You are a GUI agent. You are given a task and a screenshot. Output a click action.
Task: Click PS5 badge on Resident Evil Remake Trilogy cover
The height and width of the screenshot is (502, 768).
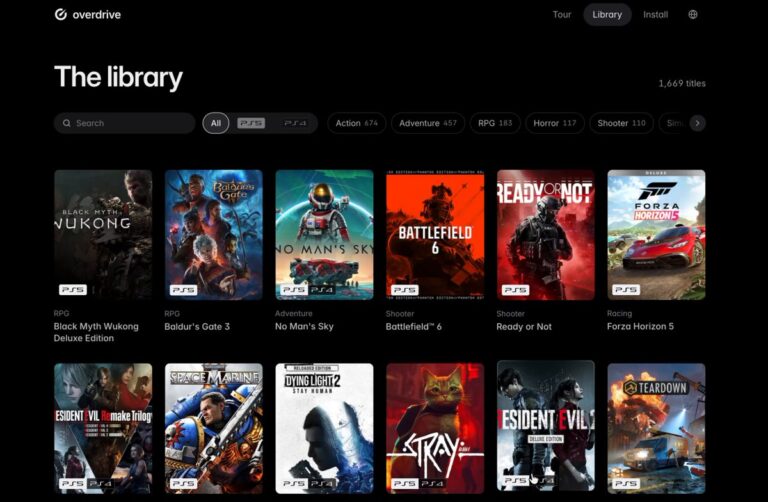(x=73, y=483)
